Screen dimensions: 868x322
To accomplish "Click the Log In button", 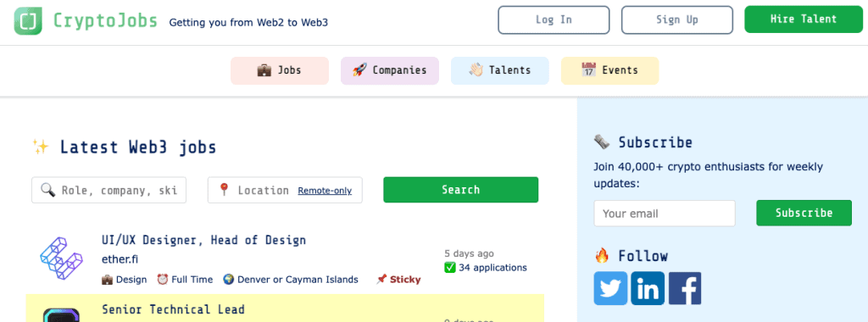I will coord(554,20).
